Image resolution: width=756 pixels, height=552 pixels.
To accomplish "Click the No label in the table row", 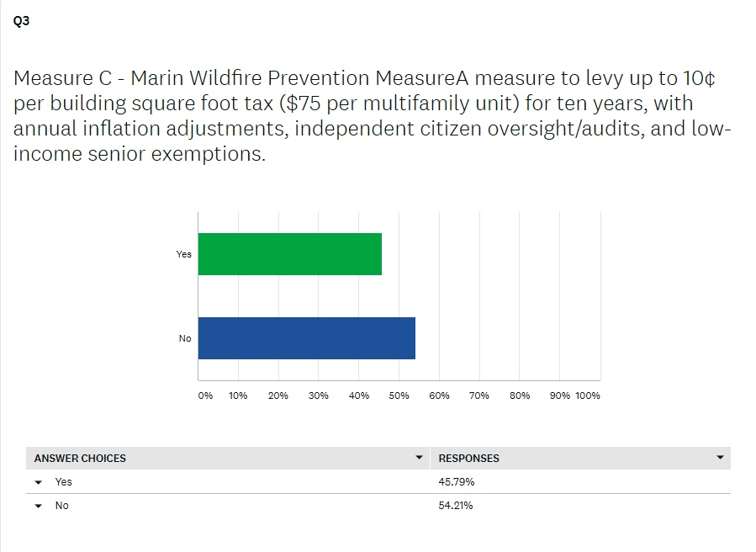I will (62, 506).
